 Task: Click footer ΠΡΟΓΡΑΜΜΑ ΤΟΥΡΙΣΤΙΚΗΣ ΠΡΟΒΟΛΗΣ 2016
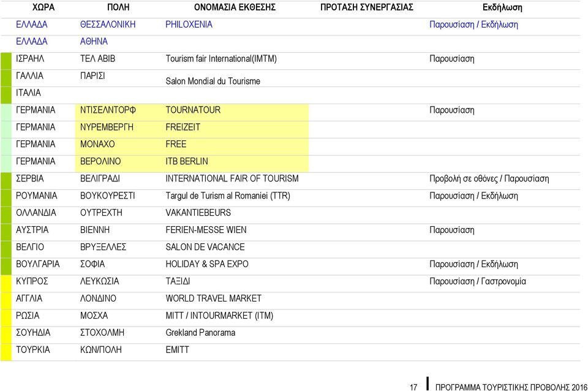pyautogui.click(x=511, y=387)
